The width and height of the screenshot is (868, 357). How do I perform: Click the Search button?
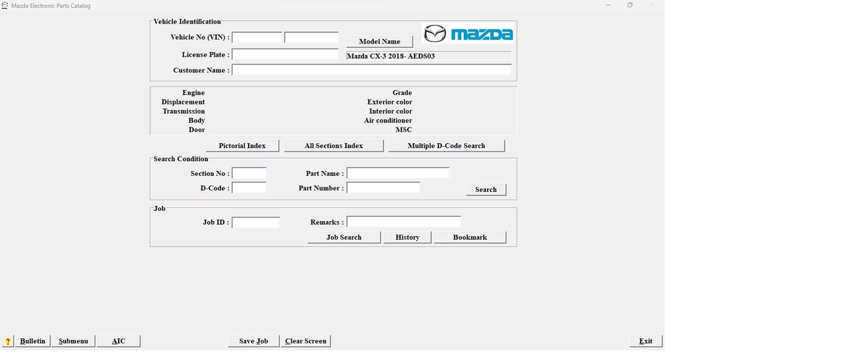(485, 190)
